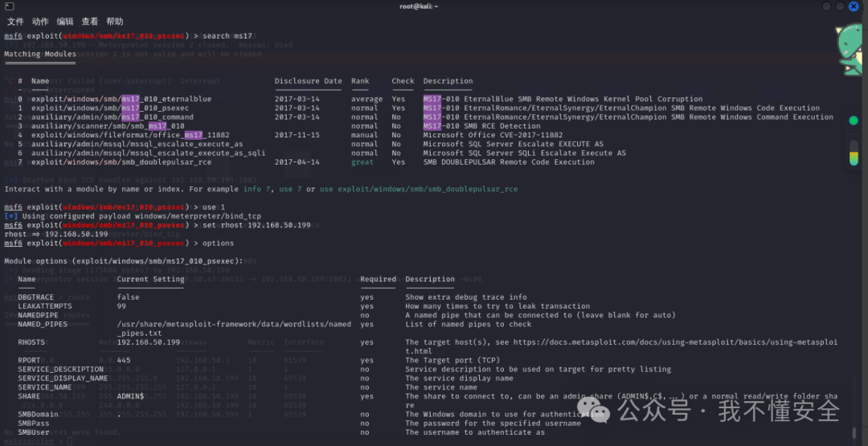This screenshot has width=868, height=446.
Task: Click 'SMB DOUBLEPULSAR Remote Code Execution' description
Action: tap(510, 162)
